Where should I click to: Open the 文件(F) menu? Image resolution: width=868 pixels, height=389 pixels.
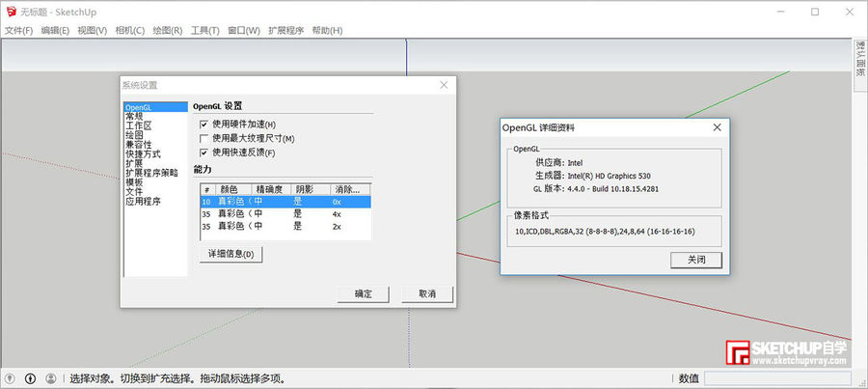point(19,31)
